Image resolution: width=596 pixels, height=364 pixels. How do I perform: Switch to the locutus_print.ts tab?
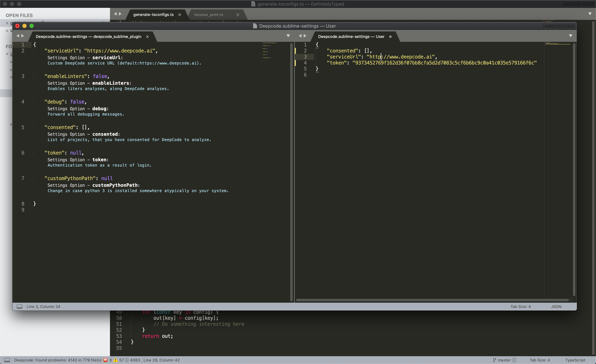(x=208, y=15)
